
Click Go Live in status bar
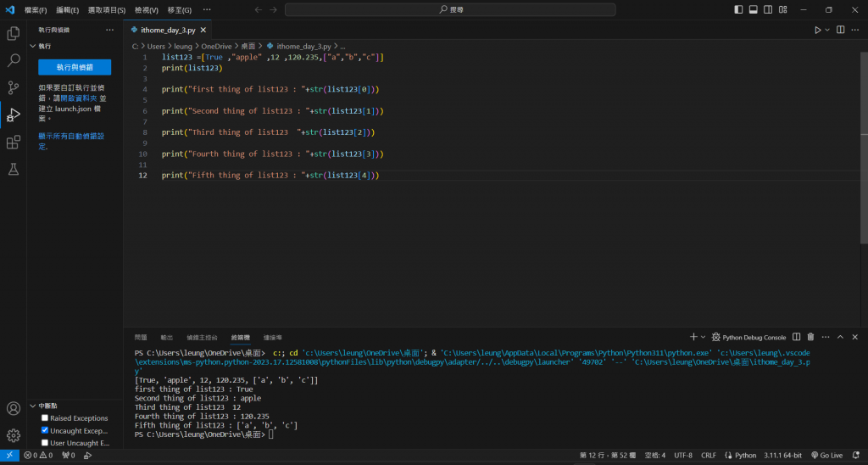[826, 455]
